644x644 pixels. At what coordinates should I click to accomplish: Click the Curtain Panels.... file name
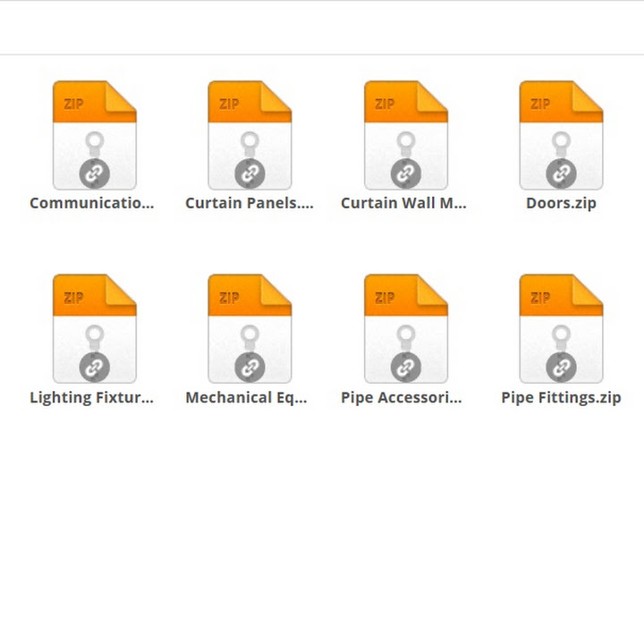tap(250, 203)
